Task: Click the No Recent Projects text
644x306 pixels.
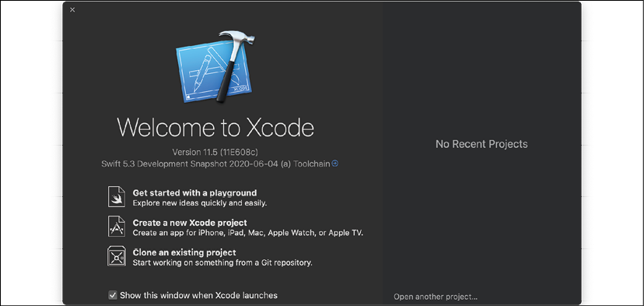Action: [481, 144]
